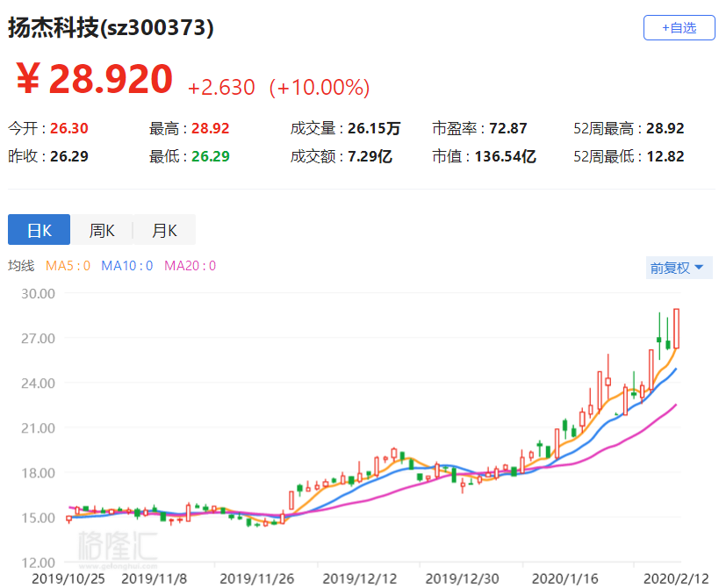The image size is (719, 588).
Task: Click the 2019/11/26 date axis label
Action: [256, 578]
